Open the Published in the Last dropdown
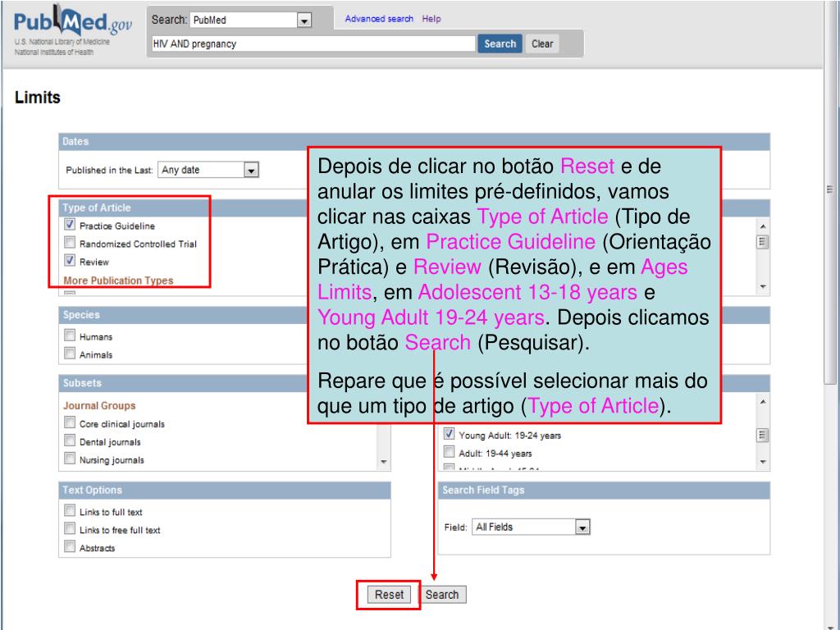840x630 pixels. tap(208, 170)
